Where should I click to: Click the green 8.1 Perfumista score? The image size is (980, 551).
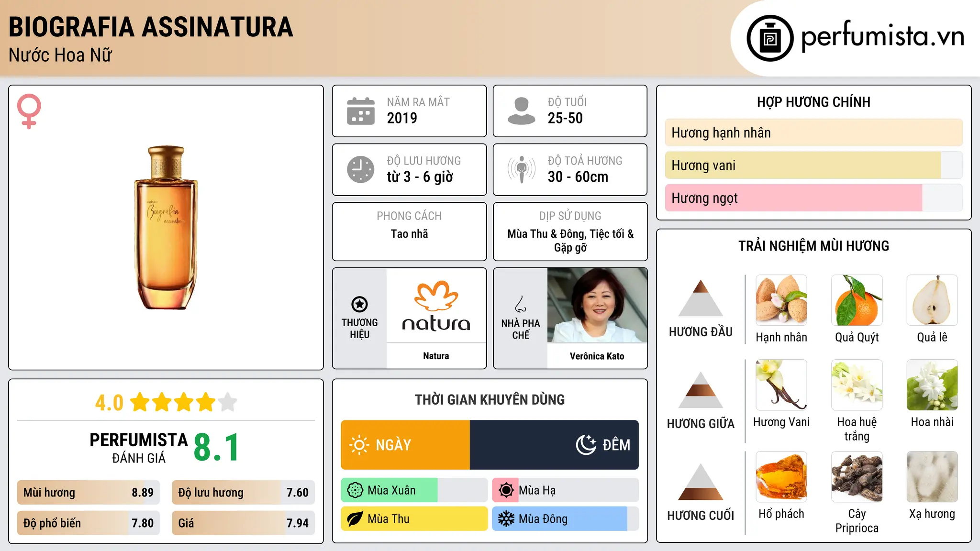[216, 448]
